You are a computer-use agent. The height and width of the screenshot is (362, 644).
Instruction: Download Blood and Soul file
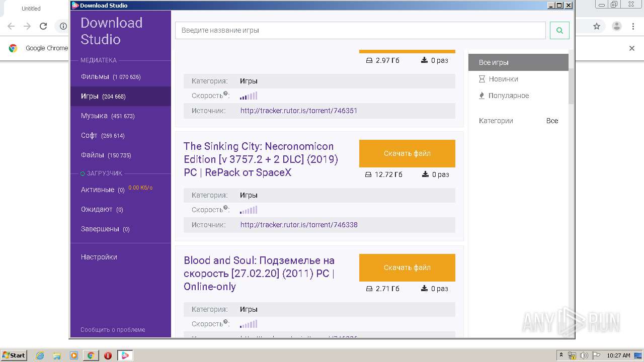(407, 267)
